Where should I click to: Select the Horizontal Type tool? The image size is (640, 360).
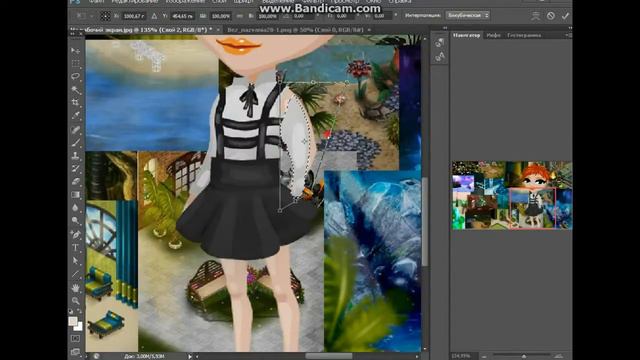click(76, 248)
